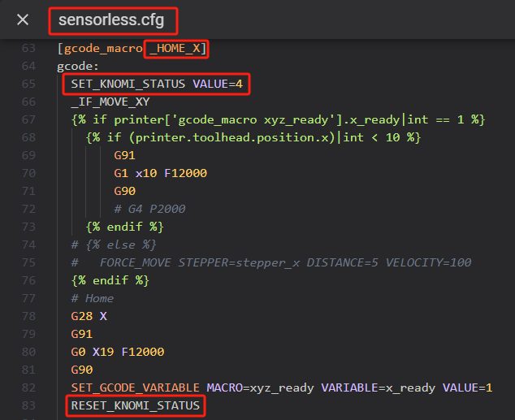Click line number 83 in the gutter
Screen dimensions: 515x420
pyautogui.click(x=28, y=405)
